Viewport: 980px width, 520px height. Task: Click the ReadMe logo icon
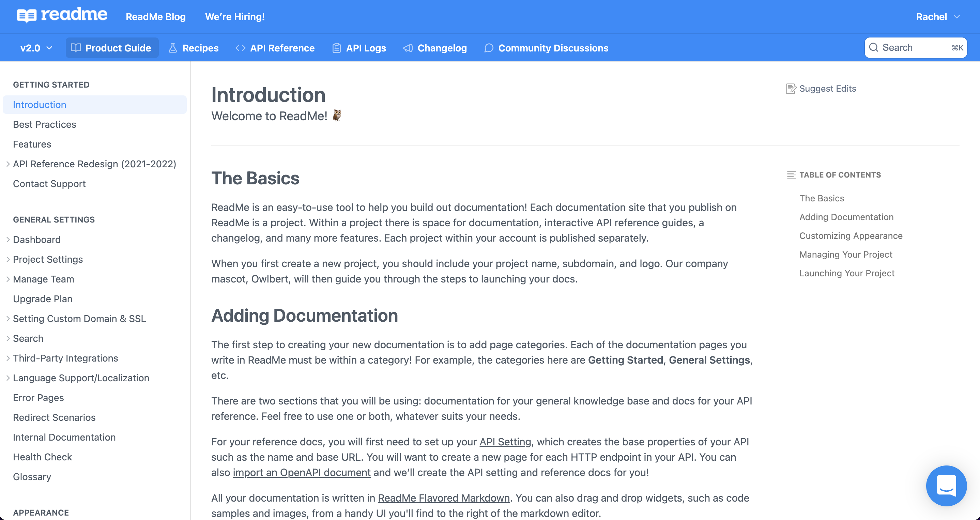point(27,16)
